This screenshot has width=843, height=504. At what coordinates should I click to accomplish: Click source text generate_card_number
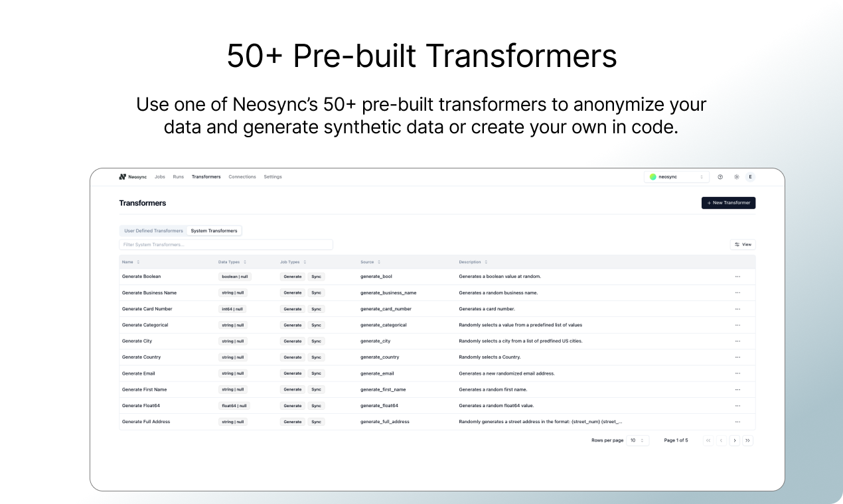(x=386, y=309)
